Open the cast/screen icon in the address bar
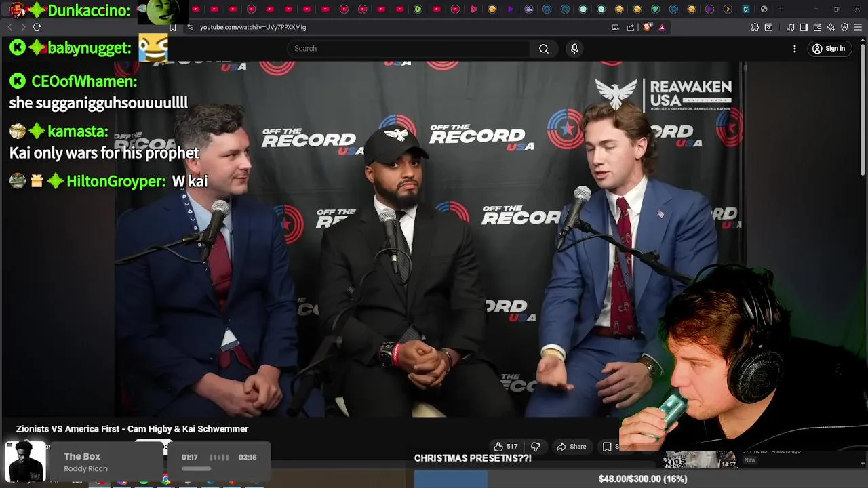Screen dimensions: 868x488 click(615, 27)
